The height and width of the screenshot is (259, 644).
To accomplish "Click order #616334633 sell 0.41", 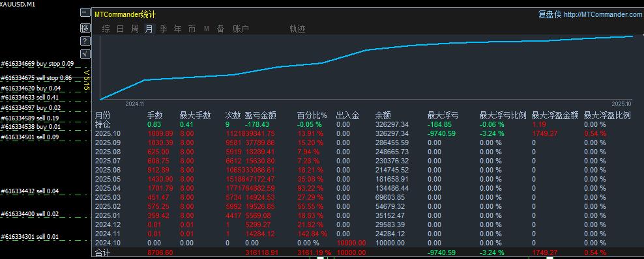I will (30, 98).
